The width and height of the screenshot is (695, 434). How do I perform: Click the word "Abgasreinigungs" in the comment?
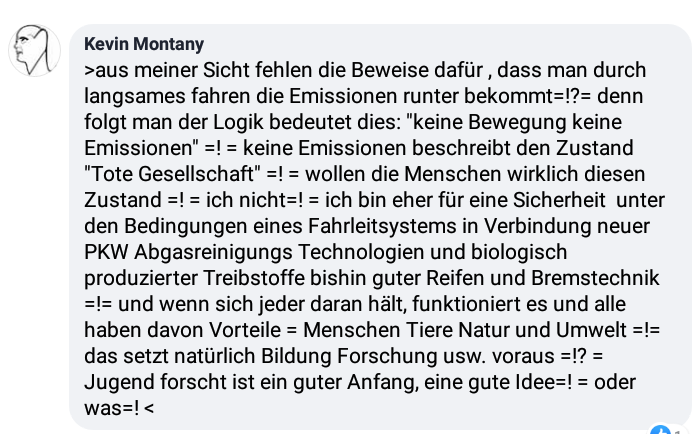coord(213,252)
